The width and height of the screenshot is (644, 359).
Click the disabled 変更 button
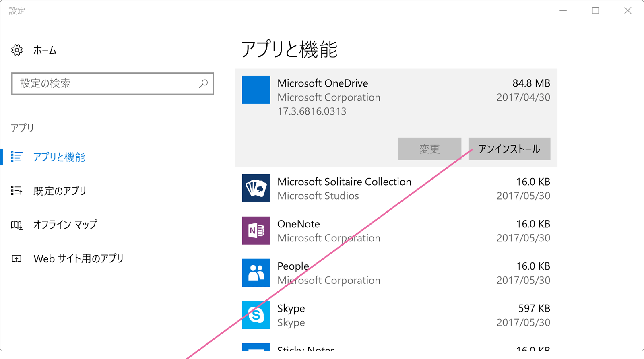[429, 149]
